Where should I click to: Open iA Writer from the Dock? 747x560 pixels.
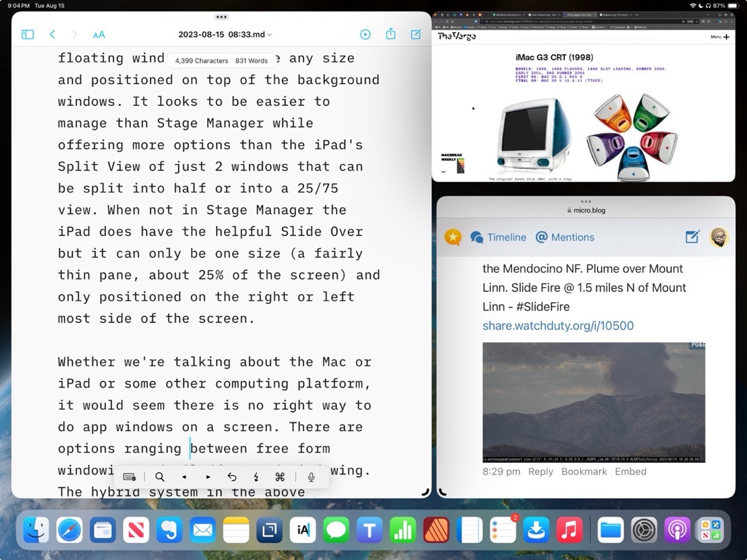(302, 530)
